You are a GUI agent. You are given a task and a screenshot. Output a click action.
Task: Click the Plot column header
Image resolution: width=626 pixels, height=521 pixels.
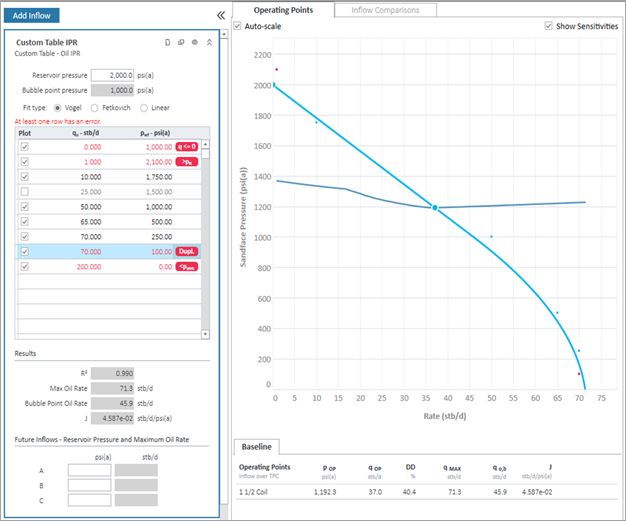[x=24, y=133]
